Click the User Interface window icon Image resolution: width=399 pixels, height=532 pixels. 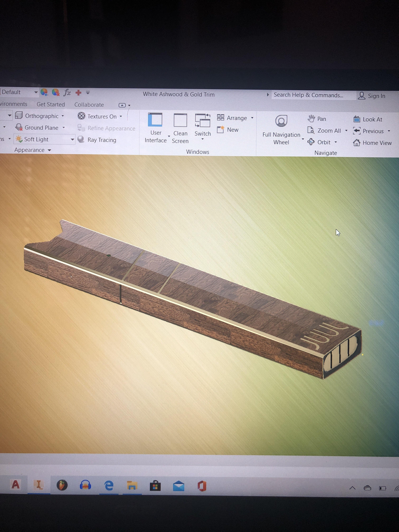click(155, 120)
